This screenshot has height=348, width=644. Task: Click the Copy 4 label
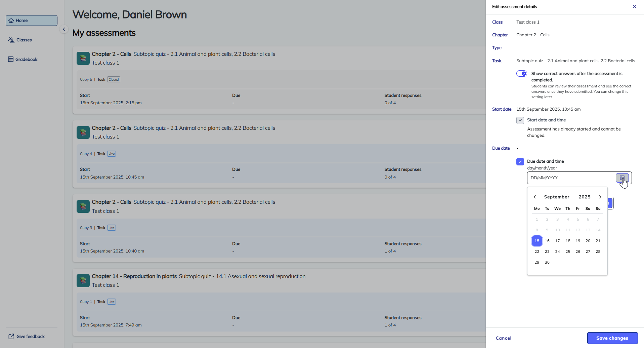(x=86, y=154)
